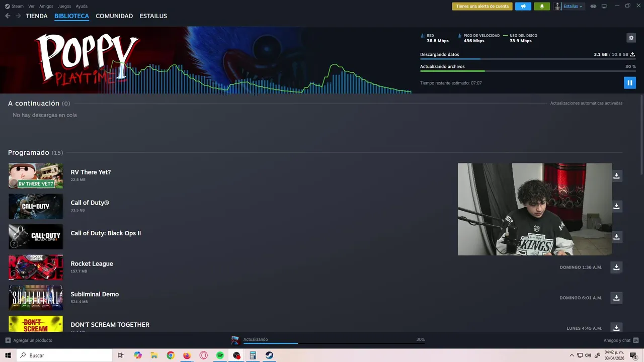644x362 pixels.
Task: Open the Call of Duty® thumbnail
Action: pos(36,206)
